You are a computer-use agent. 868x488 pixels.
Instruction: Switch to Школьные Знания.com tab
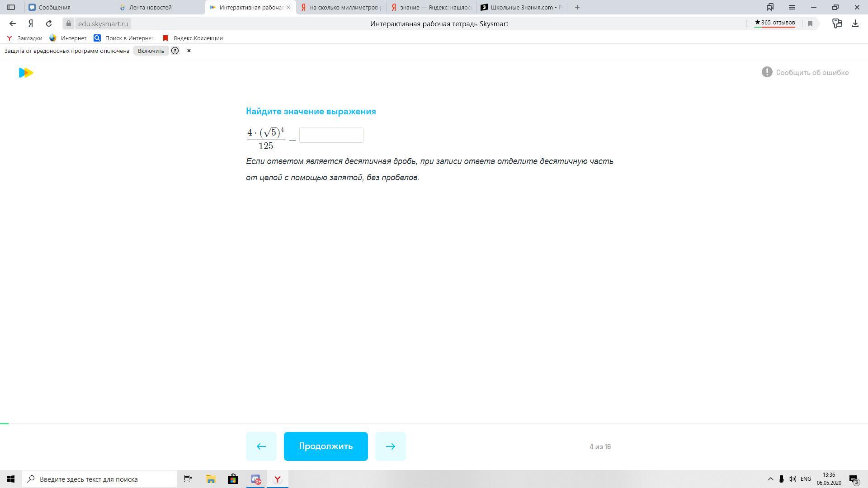point(522,7)
